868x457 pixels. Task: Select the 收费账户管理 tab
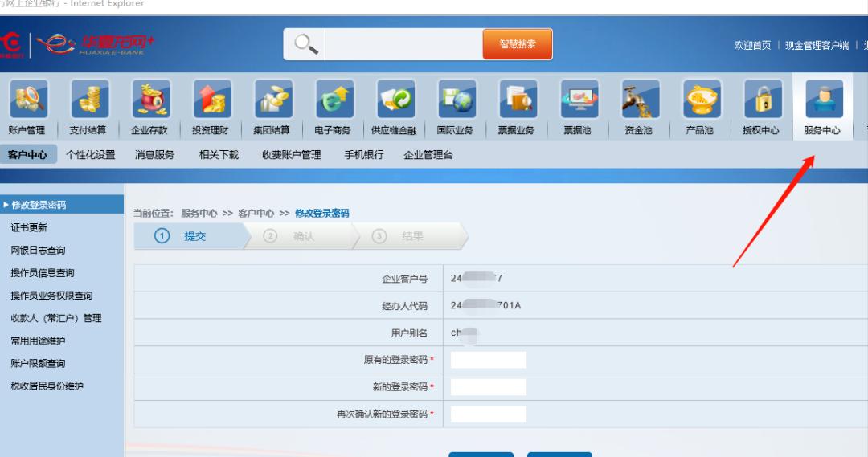[x=292, y=155]
